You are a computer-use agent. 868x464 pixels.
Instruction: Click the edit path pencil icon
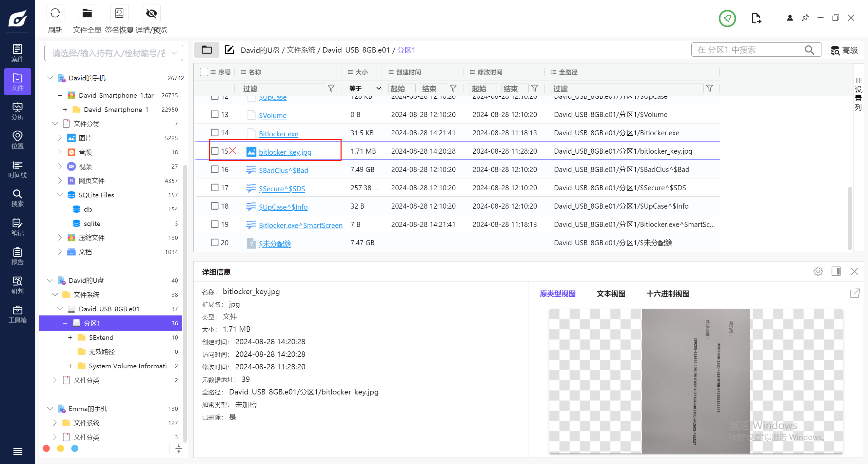[x=230, y=50]
